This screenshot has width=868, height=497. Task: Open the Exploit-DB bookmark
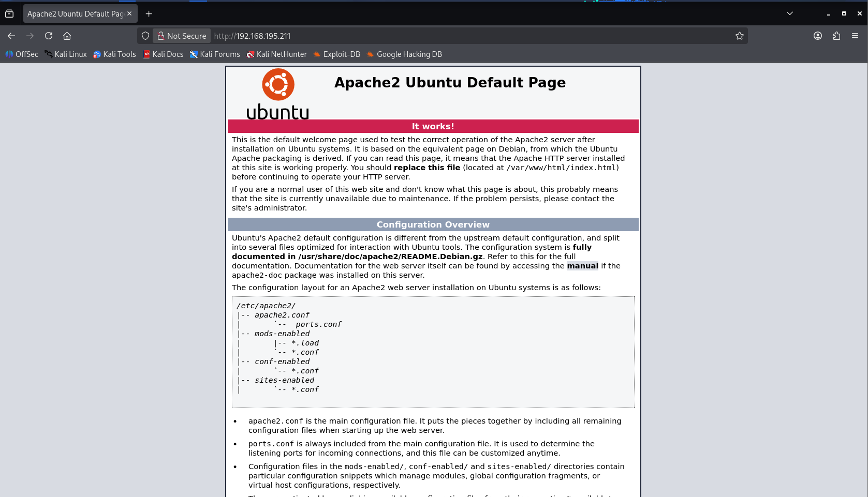click(x=337, y=54)
